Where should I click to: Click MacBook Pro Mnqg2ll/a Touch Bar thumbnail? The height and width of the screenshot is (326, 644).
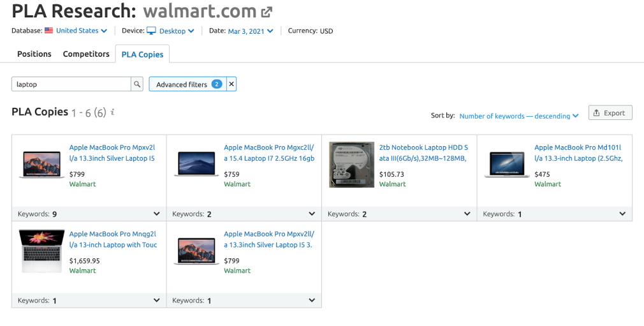tap(41, 251)
